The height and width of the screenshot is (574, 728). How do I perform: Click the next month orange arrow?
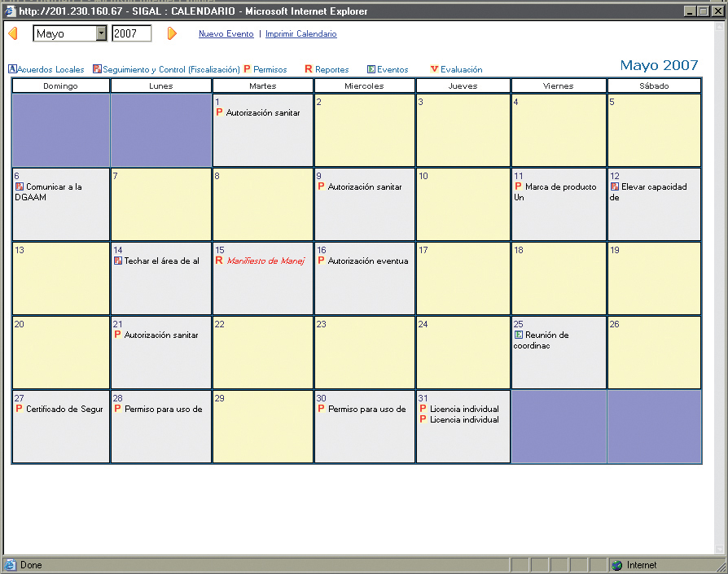click(x=172, y=33)
